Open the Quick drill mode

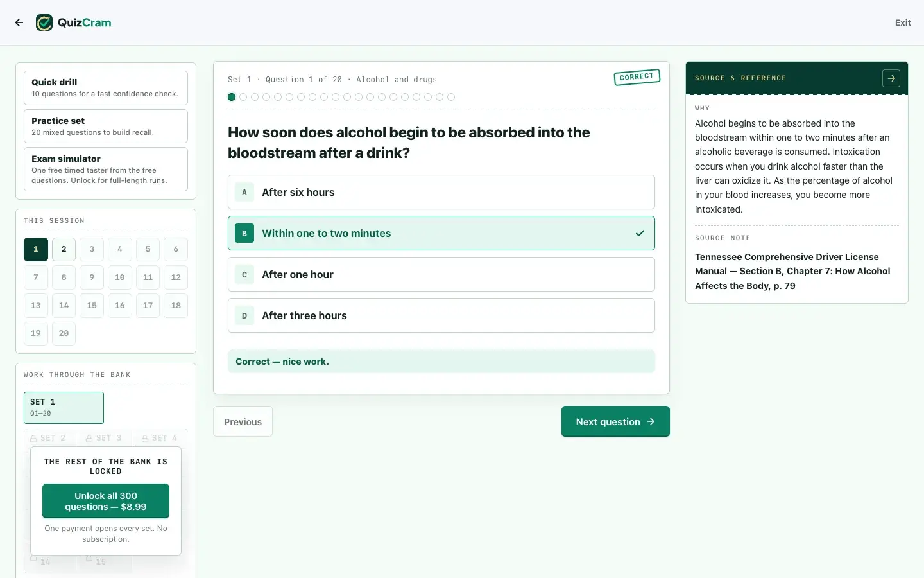click(x=106, y=88)
